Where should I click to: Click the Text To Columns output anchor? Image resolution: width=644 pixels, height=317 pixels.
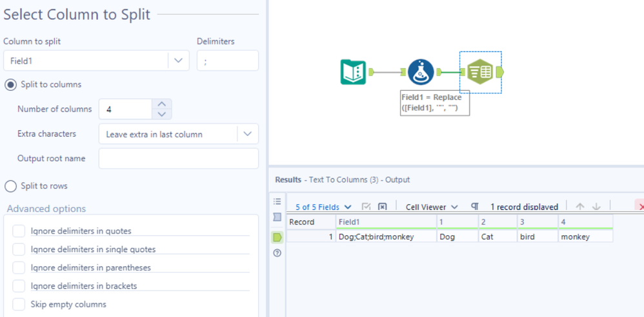[500, 72]
